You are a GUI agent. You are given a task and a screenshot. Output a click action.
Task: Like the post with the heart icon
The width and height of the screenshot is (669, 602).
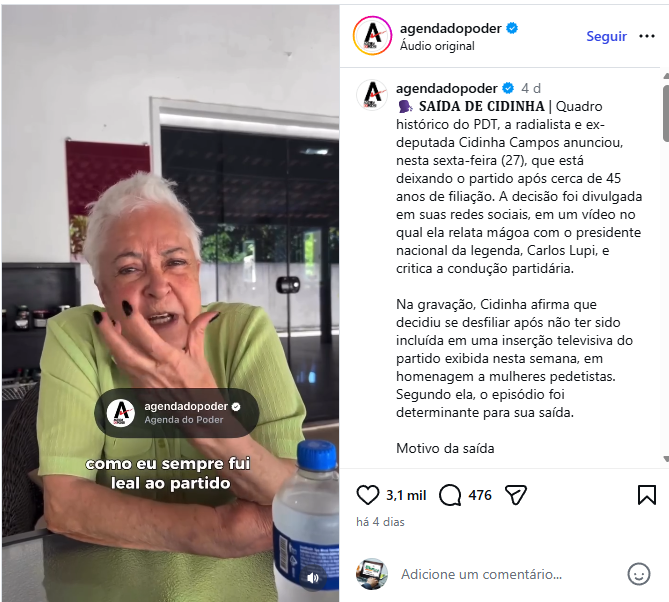click(367, 495)
